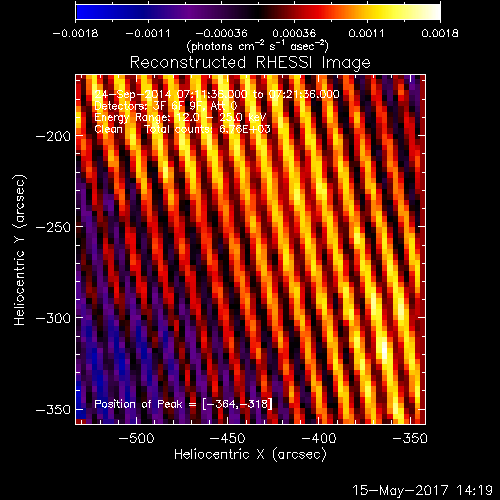Click the X-axis tick label '-350'
500x500 pixels.
coord(410,438)
